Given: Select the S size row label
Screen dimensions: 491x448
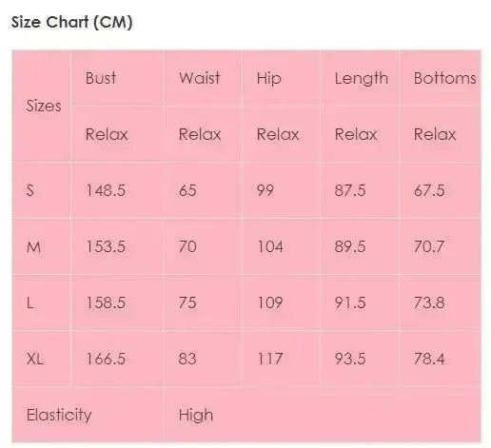Looking at the screenshot, I should (29, 190).
